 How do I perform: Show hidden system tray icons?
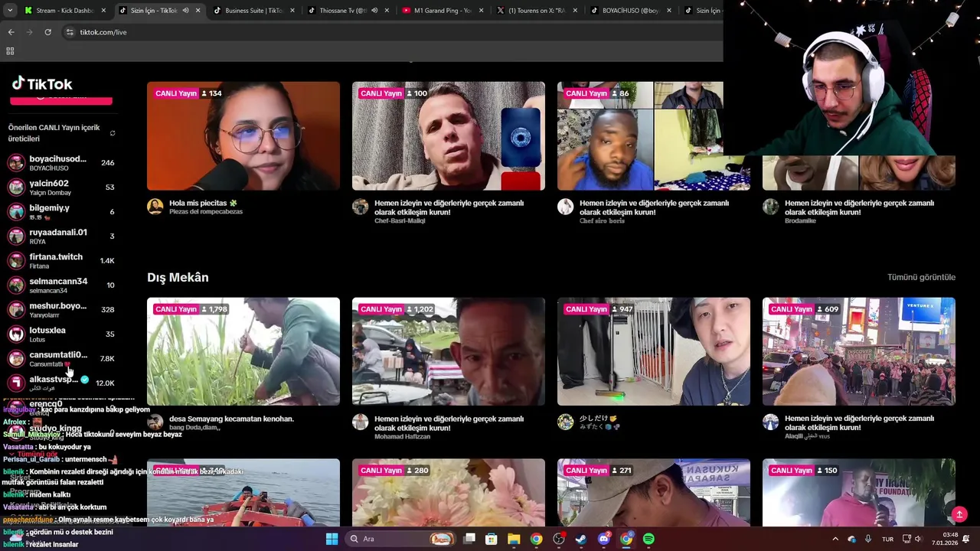click(x=835, y=539)
